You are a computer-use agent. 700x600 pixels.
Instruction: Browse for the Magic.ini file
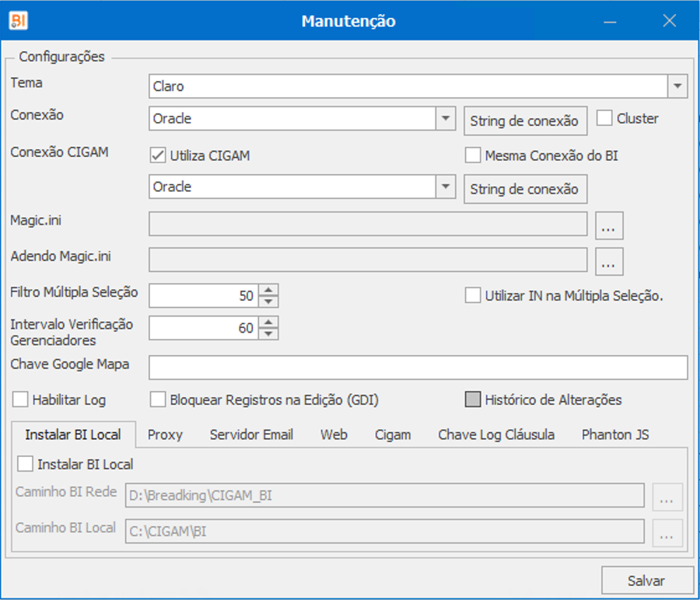pos(609,225)
